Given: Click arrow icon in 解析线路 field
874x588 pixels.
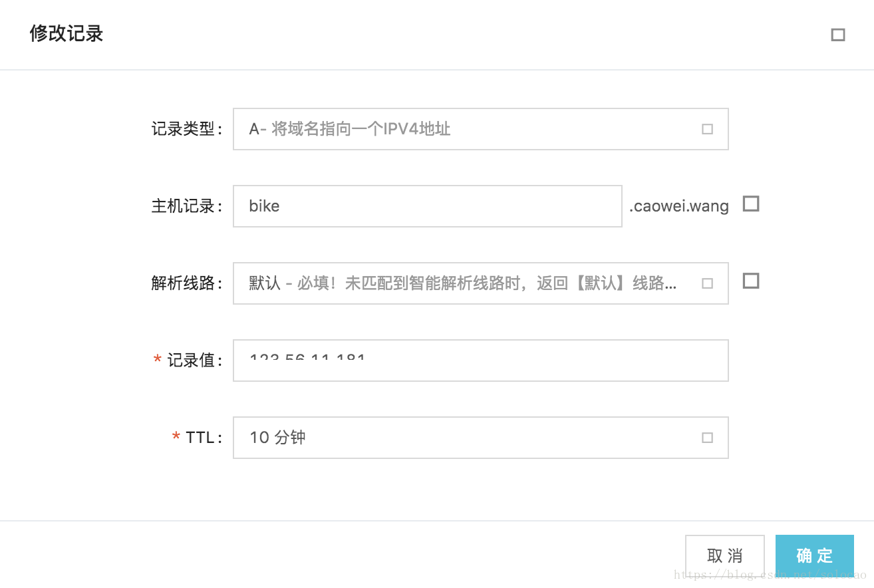Looking at the screenshot, I should 707,283.
